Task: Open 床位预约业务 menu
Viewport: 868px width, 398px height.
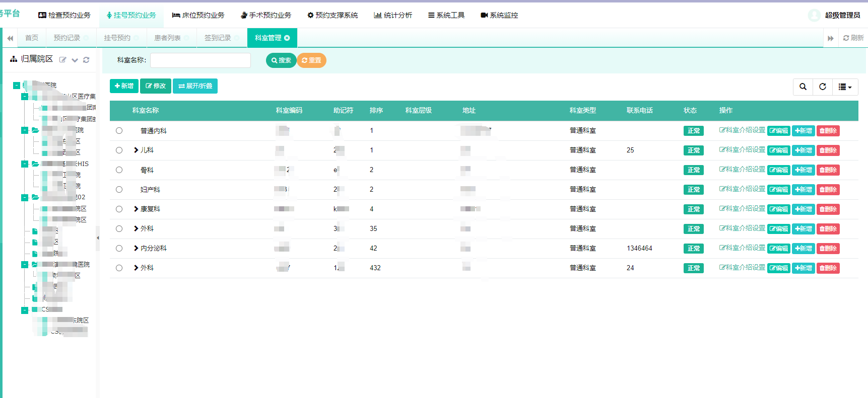Action: click(198, 15)
